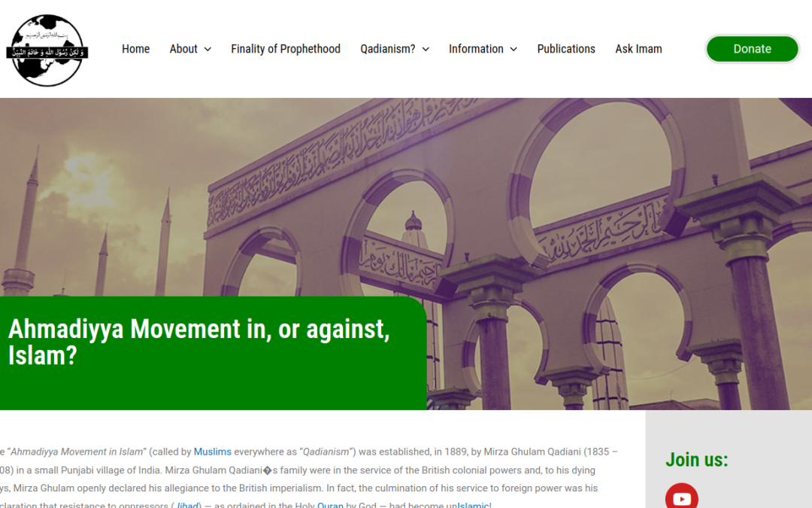Open the Information menu
The image size is (812, 508).
(476, 49)
